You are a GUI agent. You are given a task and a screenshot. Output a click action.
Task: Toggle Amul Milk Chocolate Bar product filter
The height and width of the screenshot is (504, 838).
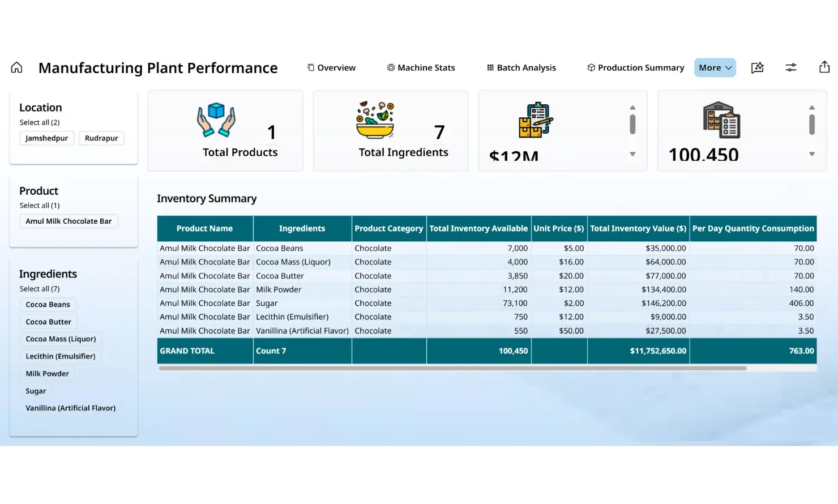[69, 221]
